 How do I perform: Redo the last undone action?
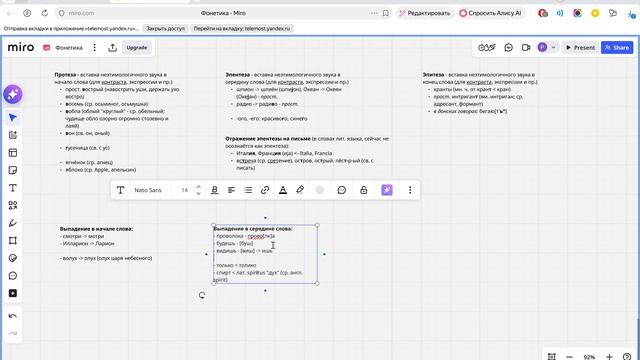tap(13, 333)
